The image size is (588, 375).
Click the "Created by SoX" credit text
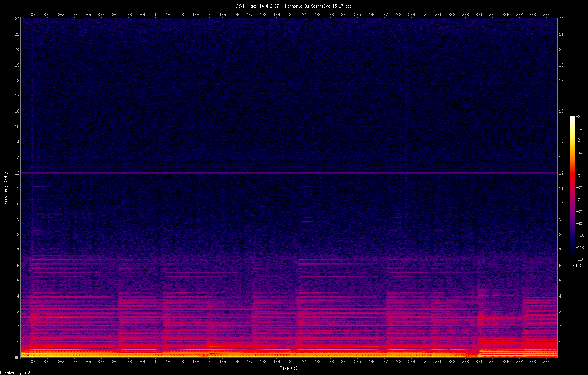click(x=15, y=372)
